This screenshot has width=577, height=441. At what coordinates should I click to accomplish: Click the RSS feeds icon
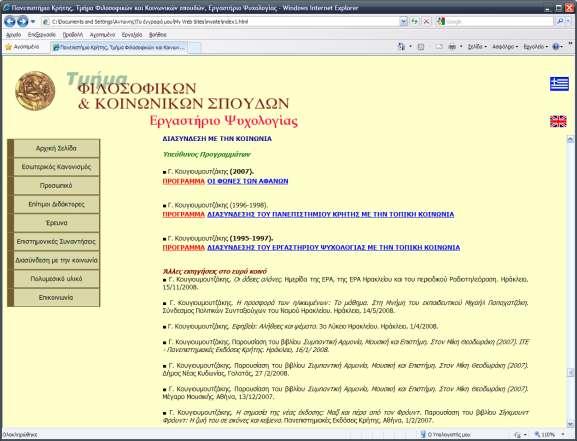point(421,47)
